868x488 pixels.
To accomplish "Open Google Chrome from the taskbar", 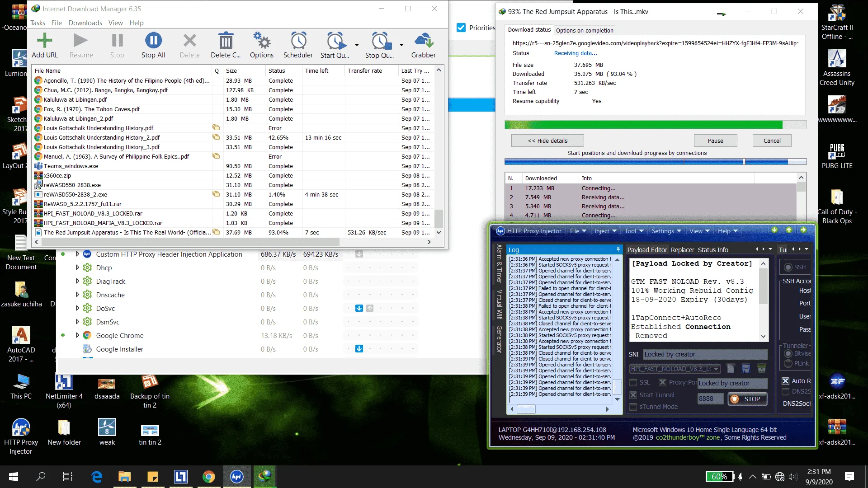I will coord(208,476).
